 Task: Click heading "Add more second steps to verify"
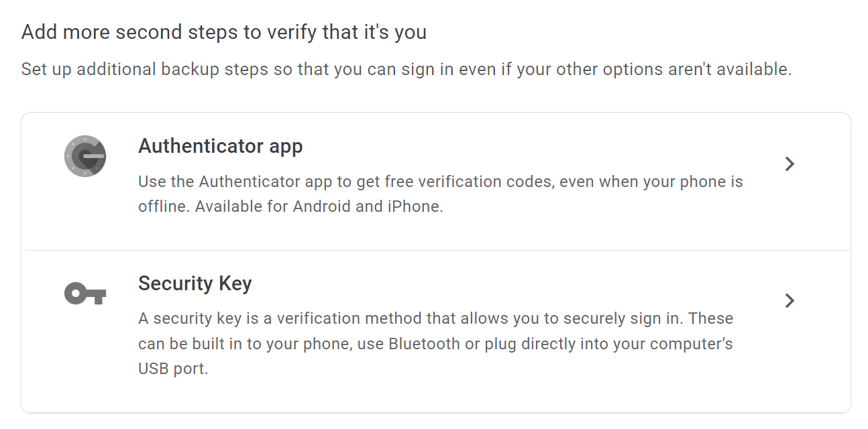(x=223, y=32)
